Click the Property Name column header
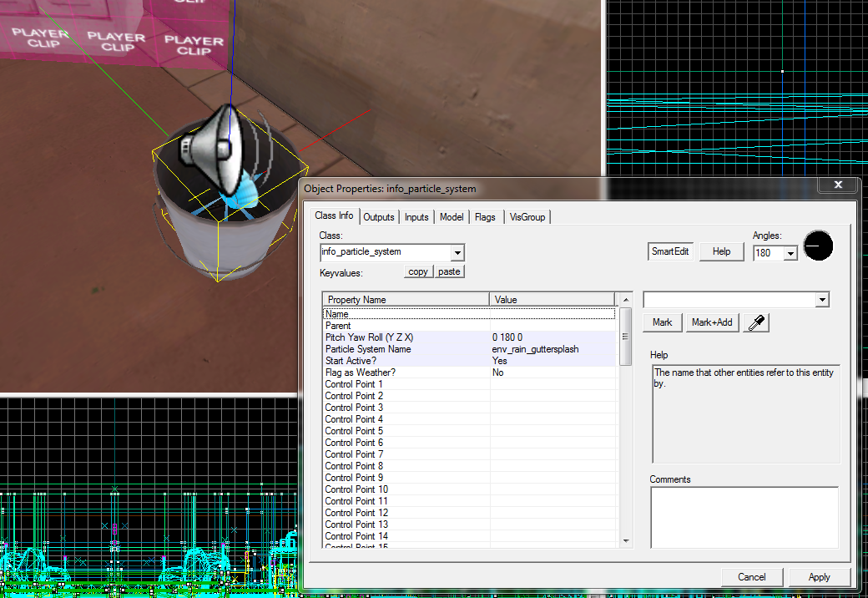 pyautogui.click(x=406, y=300)
